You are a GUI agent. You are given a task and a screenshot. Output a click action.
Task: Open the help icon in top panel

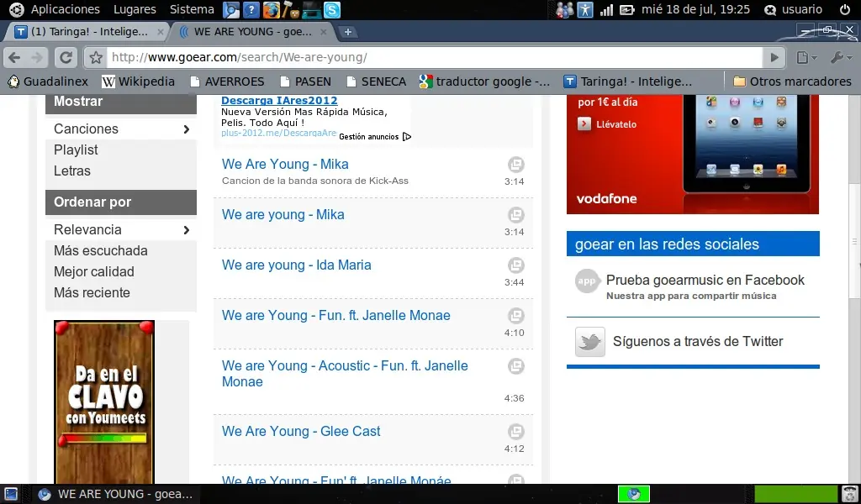click(x=251, y=9)
